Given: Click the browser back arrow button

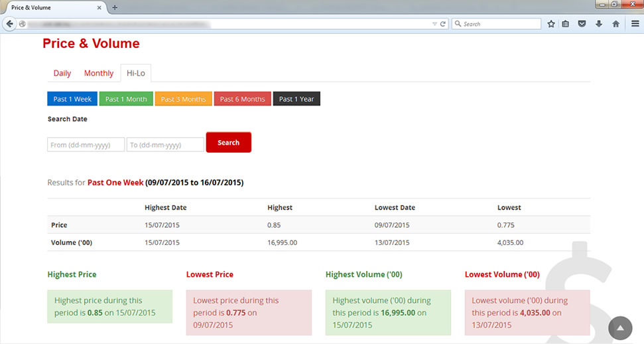Looking at the screenshot, I should 10,24.
